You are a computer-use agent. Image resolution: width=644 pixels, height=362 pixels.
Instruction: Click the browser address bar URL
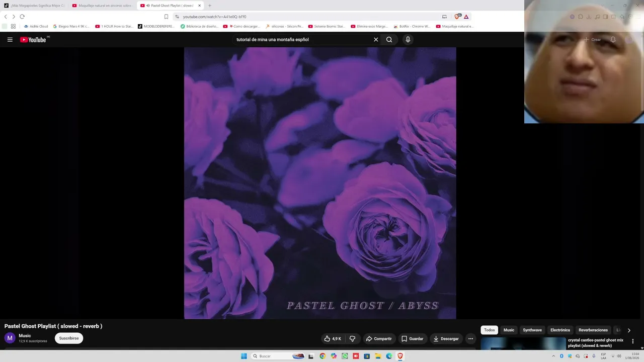[215, 17]
